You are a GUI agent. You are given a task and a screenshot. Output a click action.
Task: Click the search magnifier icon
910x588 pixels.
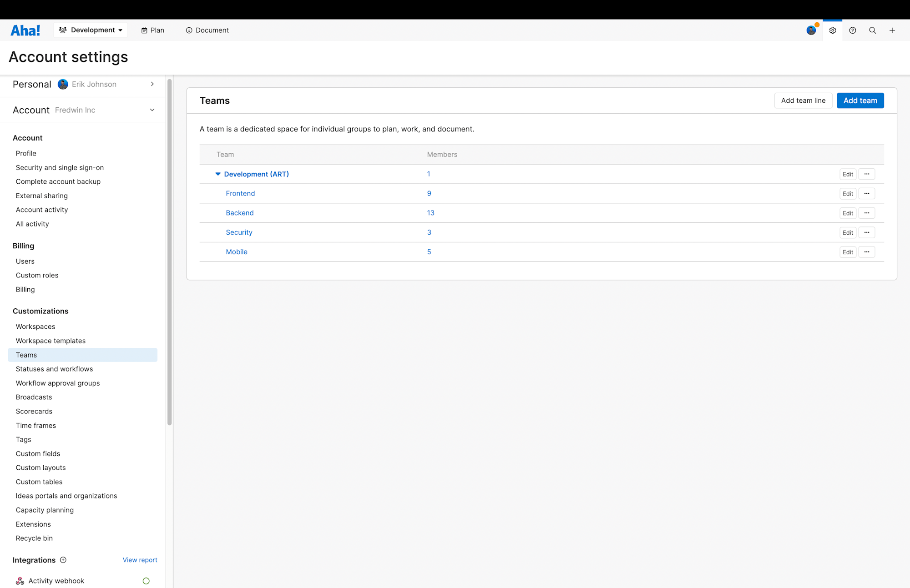pos(872,30)
